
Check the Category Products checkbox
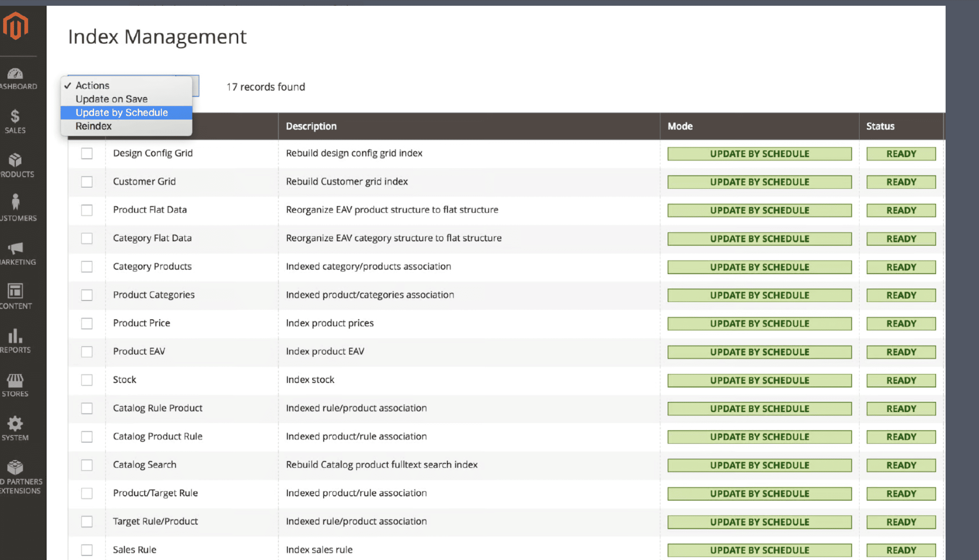[x=87, y=267]
